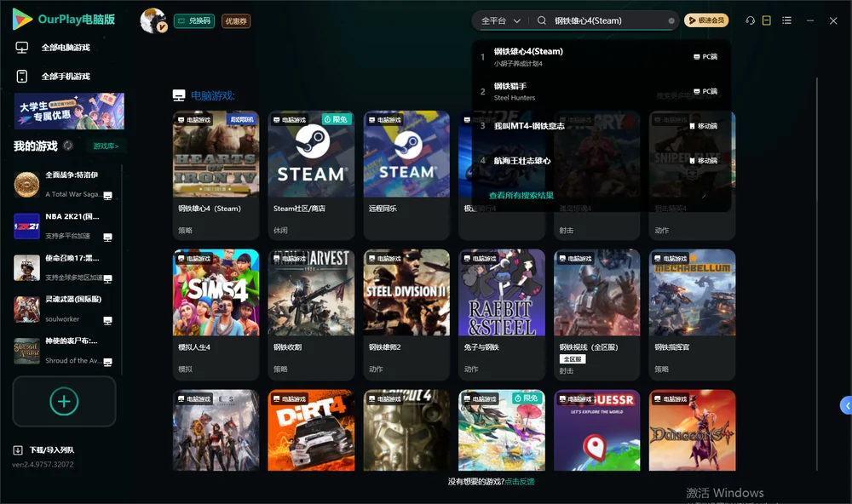Select search suggestion 钢铁猎手
Image resolution: width=852 pixels, height=504 pixels.
coord(601,91)
